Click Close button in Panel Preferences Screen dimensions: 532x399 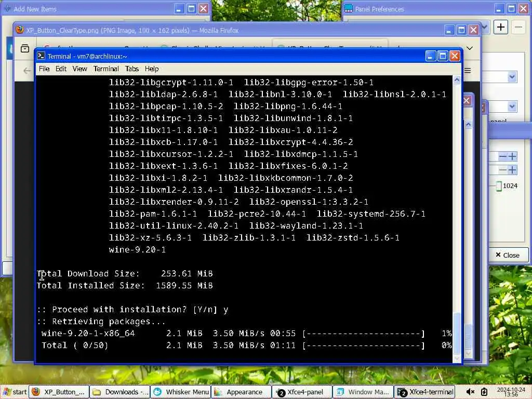(x=508, y=255)
